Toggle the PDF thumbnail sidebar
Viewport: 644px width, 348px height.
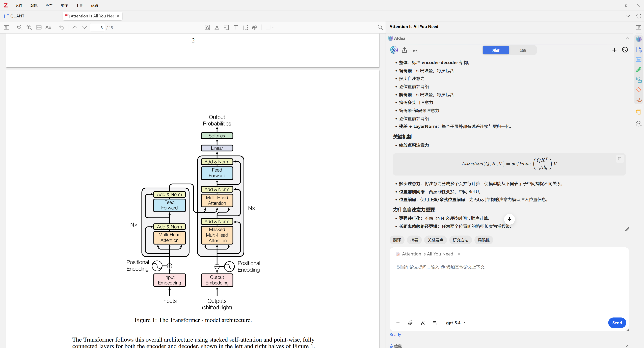(7, 27)
